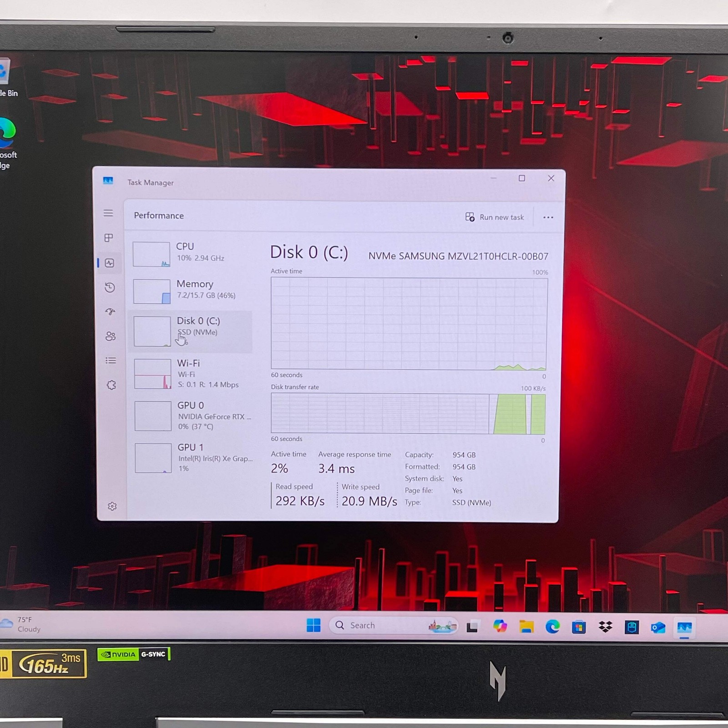Select the Disk 0 (C:) entry
728x728 pixels.
(191, 331)
